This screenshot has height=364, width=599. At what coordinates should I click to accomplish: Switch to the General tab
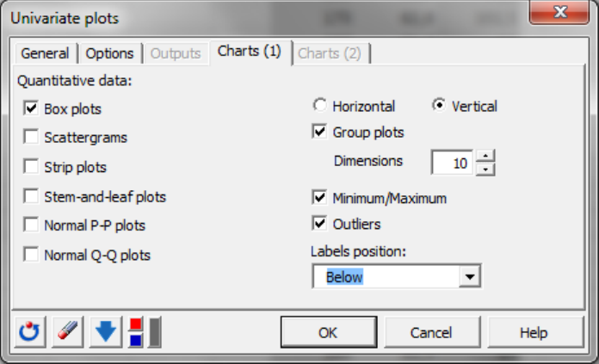[45, 53]
